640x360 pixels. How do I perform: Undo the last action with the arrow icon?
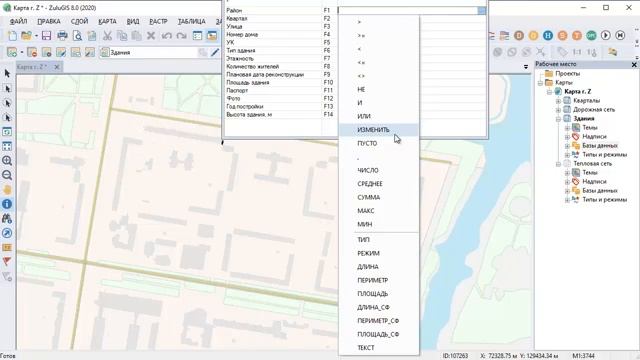[166, 36]
